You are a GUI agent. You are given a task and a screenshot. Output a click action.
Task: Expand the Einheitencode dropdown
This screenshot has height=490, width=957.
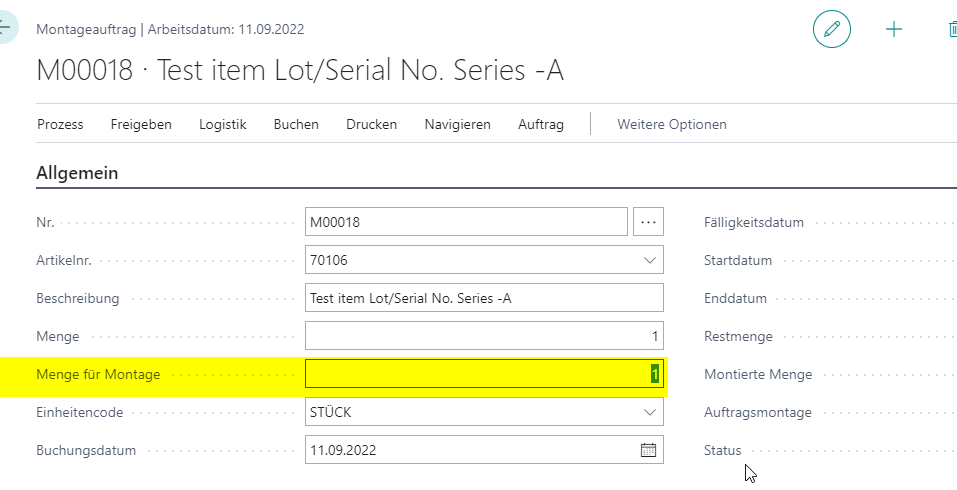pos(649,413)
